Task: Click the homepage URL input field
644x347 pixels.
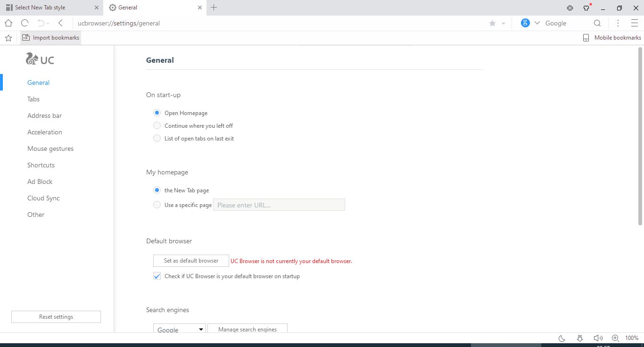Action: 279,205
